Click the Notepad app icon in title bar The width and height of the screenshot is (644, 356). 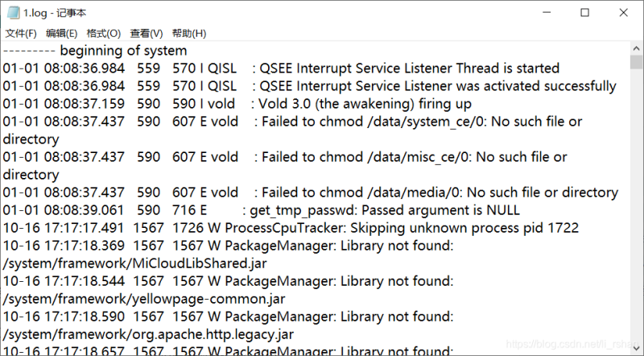click(x=13, y=13)
